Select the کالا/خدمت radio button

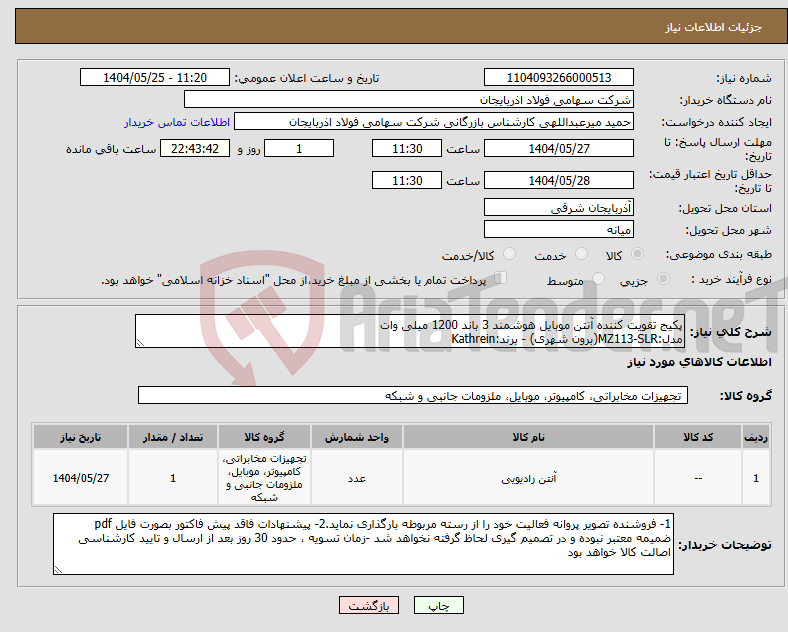pos(509,254)
